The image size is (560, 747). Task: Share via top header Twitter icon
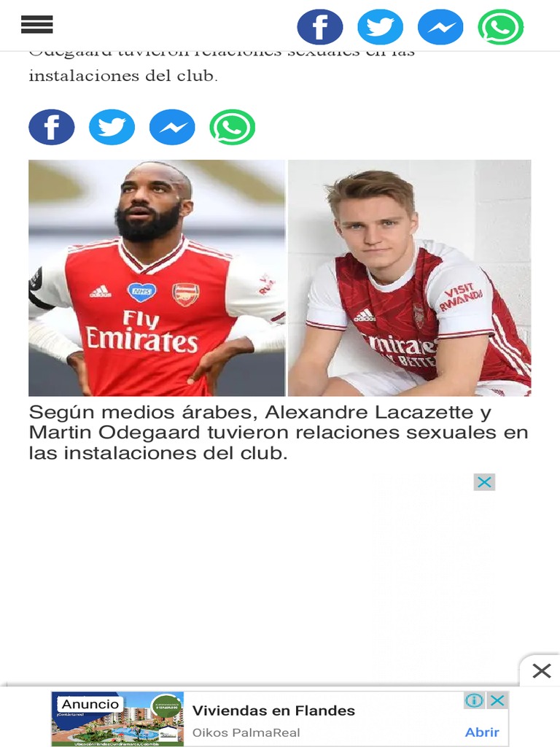[380, 27]
